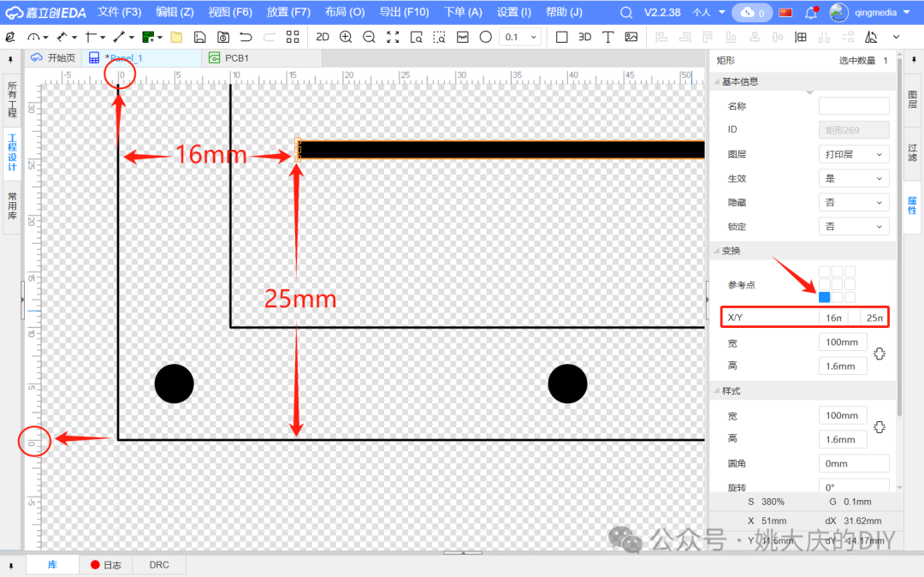Click the circle tool icon
Image resolution: width=924 pixels, height=577 pixels.
[x=486, y=37]
